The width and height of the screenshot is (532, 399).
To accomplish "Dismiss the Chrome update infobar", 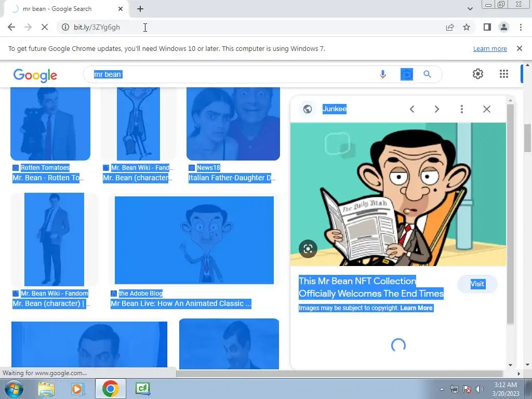I will [x=520, y=48].
